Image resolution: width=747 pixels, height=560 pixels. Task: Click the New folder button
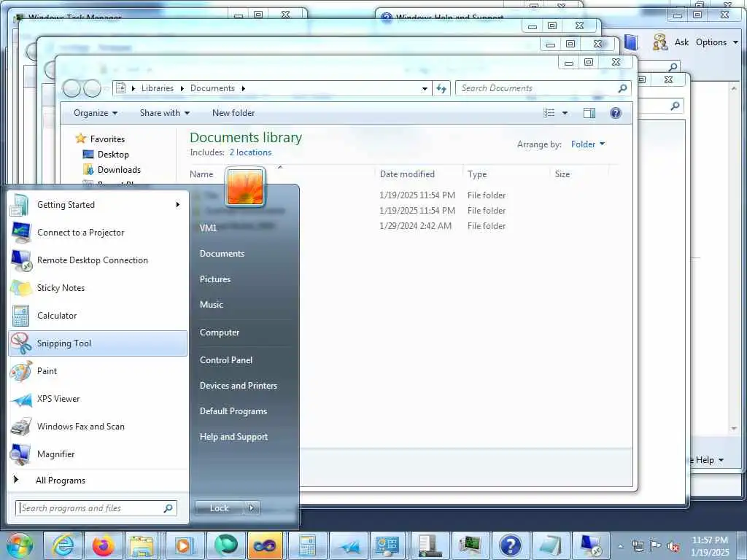click(x=233, y=113)
